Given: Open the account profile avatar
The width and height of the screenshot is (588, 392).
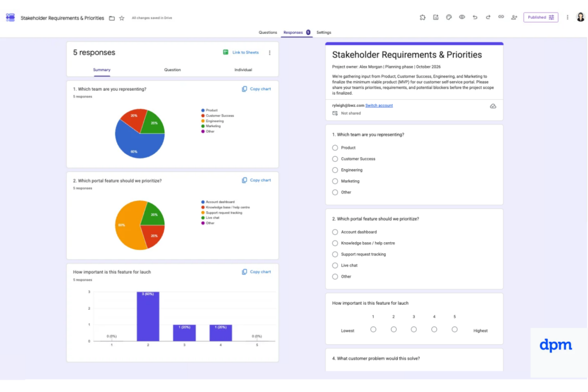Looking at the screenshot, I should [581, 17].
